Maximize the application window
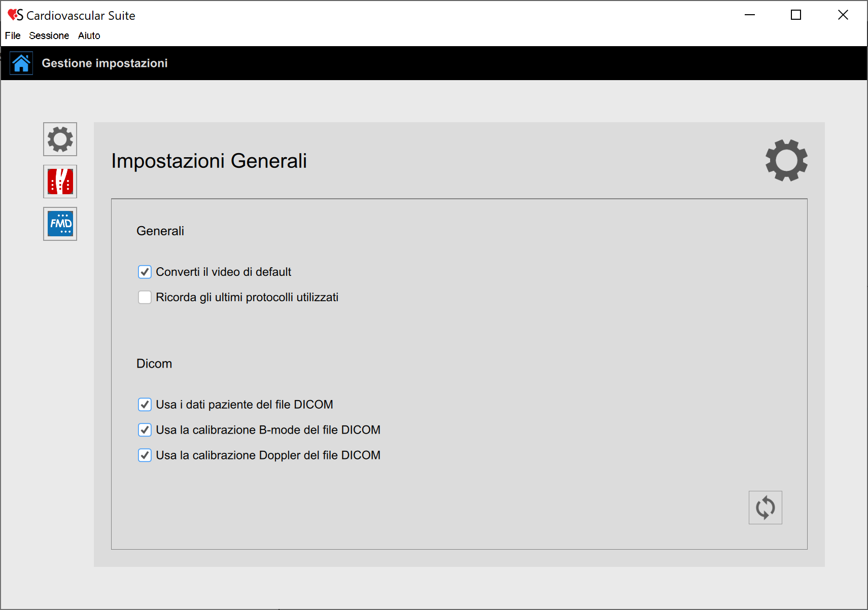 [x=796, y=15]
